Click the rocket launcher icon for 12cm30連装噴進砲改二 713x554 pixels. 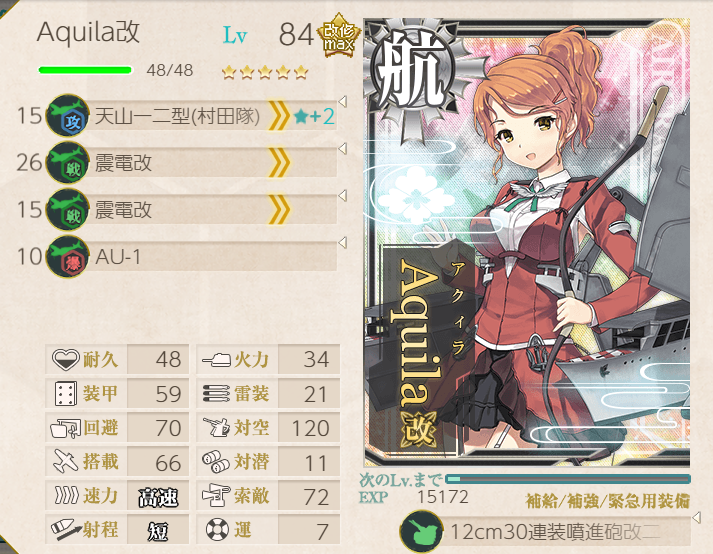point(421,531)
